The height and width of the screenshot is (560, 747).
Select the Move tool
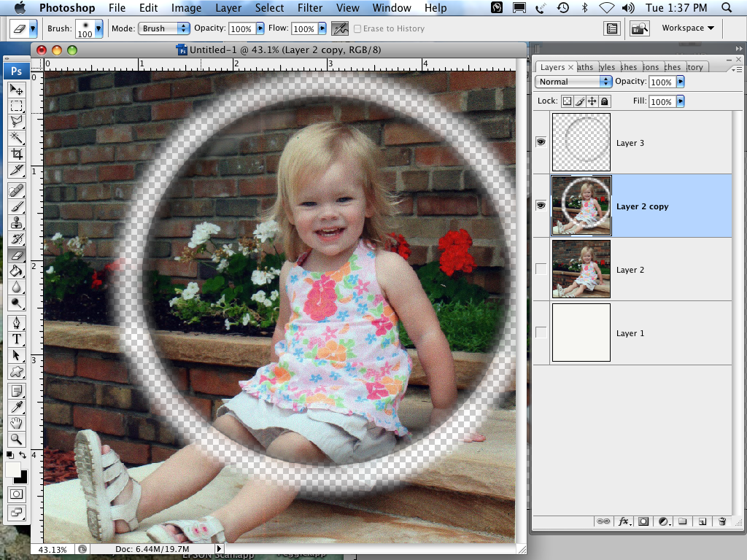16,90
